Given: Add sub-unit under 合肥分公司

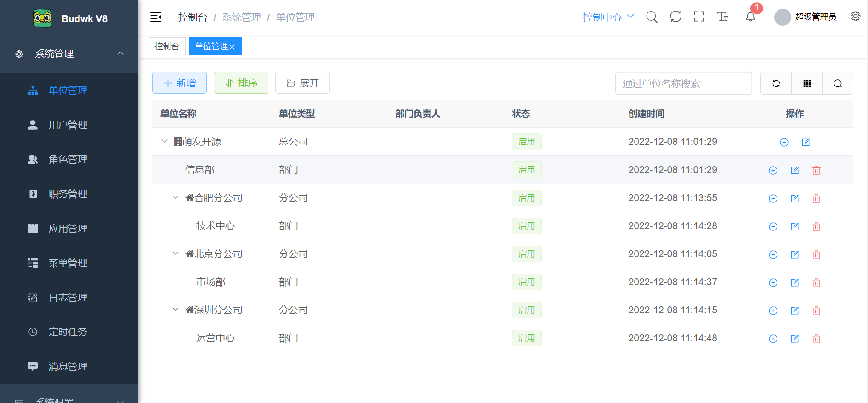Looking at the screenshot, I should [x=773, y=198].
